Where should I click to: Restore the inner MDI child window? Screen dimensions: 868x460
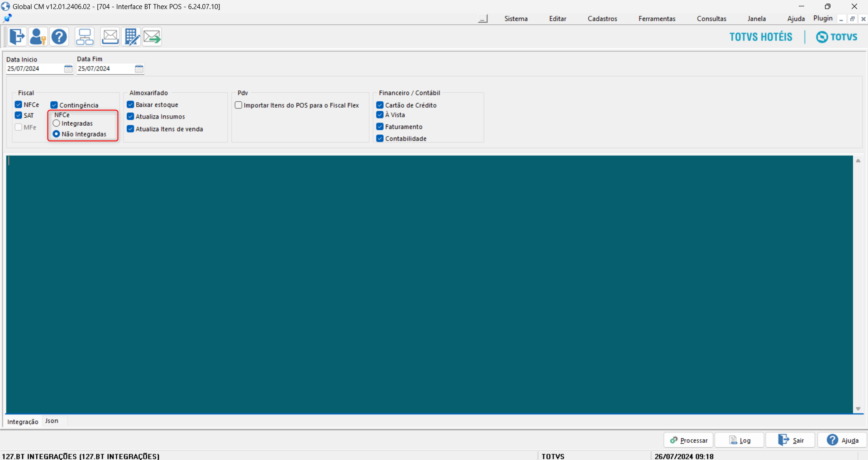[x=852, y=19]
